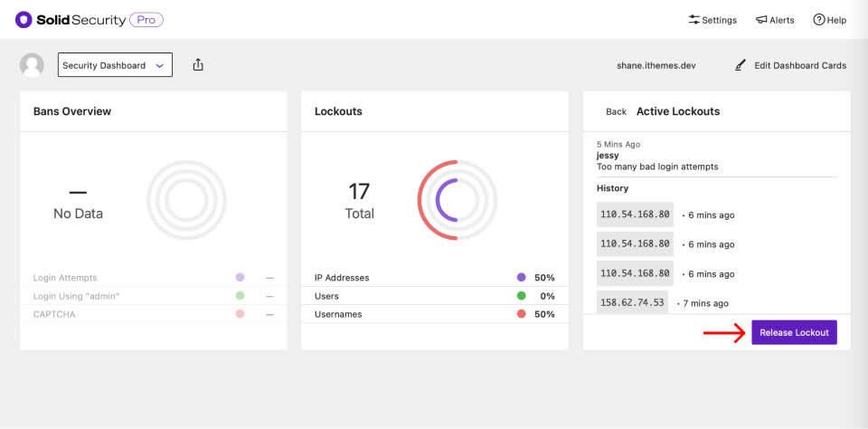Click the purple IP Addresses color dot

(521, 277)
